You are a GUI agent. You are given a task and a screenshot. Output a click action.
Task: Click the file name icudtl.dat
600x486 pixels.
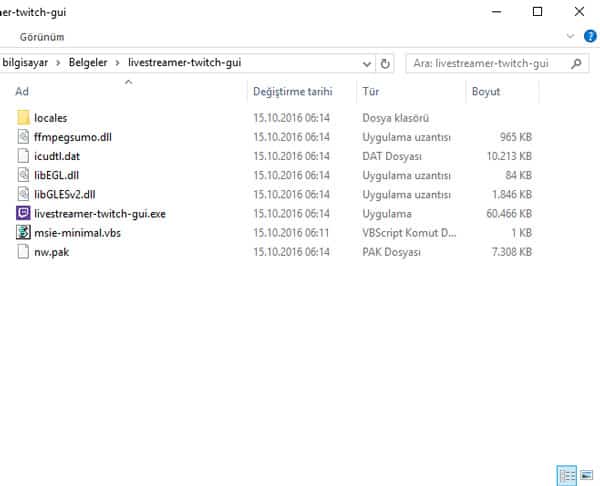coord(57,156)
